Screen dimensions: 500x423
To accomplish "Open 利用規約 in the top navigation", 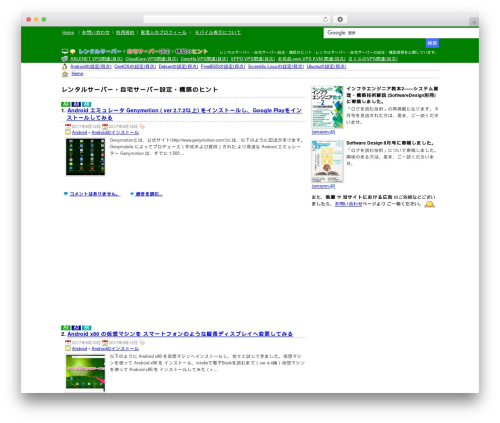I will click(x=125, y=32).
